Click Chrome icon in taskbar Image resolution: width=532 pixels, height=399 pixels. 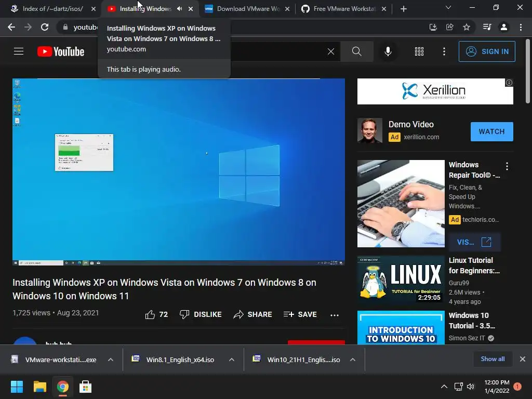click(x=62, y=387)
